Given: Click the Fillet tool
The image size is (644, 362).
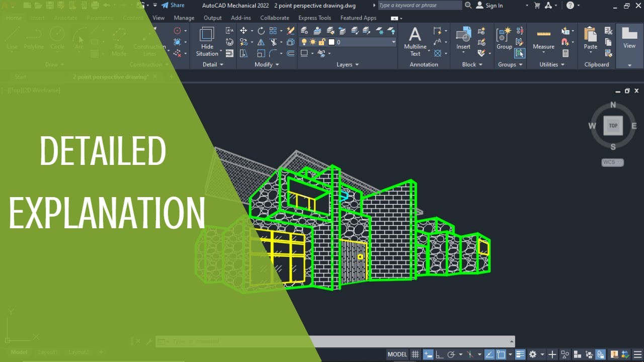Looking at the screenshot, I should click(273, 53).
